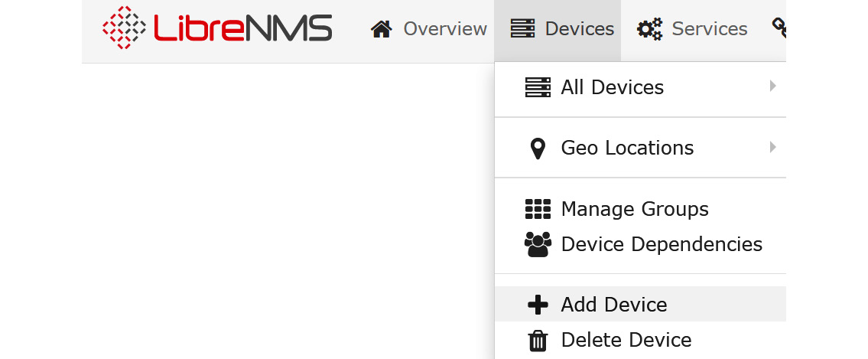868x359 pixels.
Task: Open the Services menu label
Action: point(710,29)
